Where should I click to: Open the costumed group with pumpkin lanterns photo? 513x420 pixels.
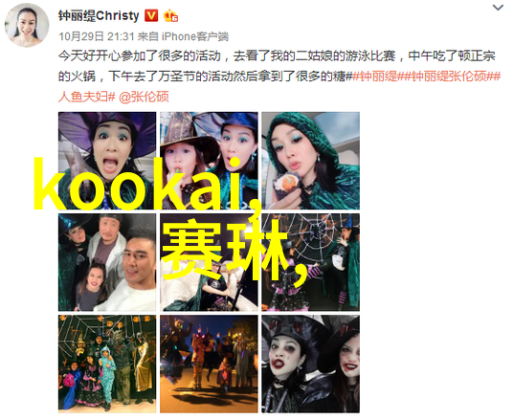click(107, 364)
